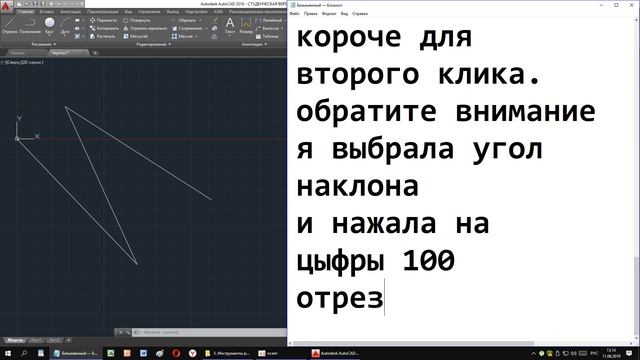Open Правка menu in Notepad
The height and width of the screenshot is (360, 640).
point(310,13)
